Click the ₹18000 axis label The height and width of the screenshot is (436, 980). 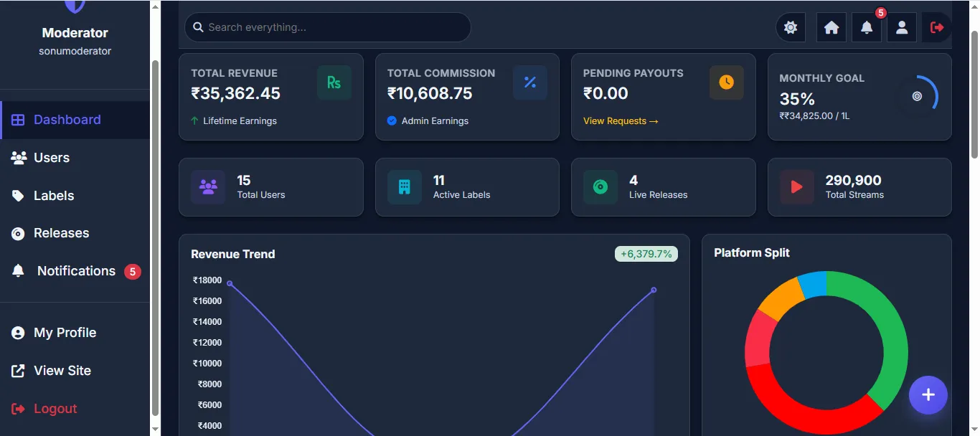pyautogui.click(x=207, y=280)
